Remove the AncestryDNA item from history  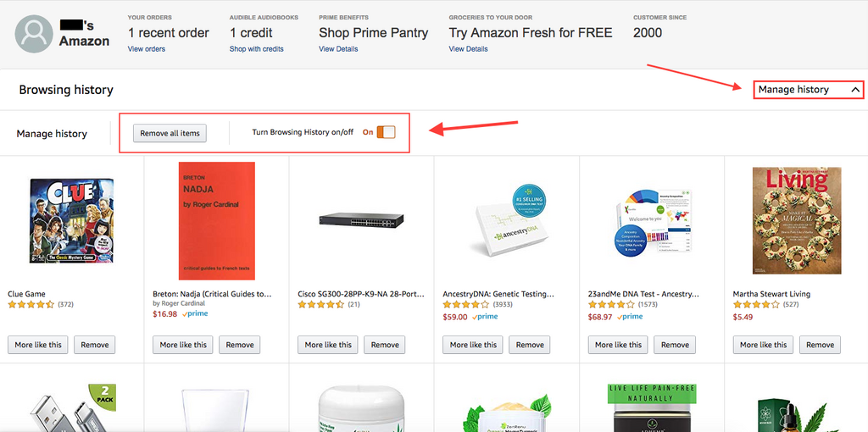[x=530, y=345]
